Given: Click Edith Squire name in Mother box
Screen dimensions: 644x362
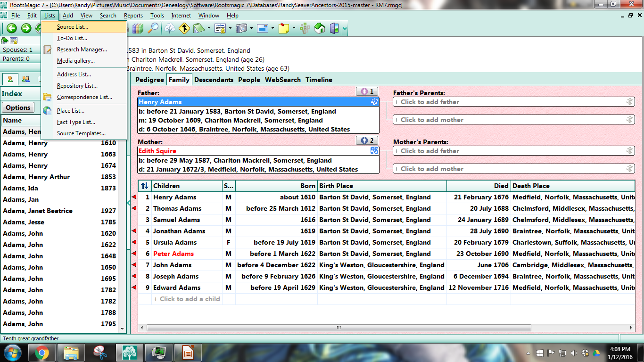Looking at the screenshot, I should 157,151.
